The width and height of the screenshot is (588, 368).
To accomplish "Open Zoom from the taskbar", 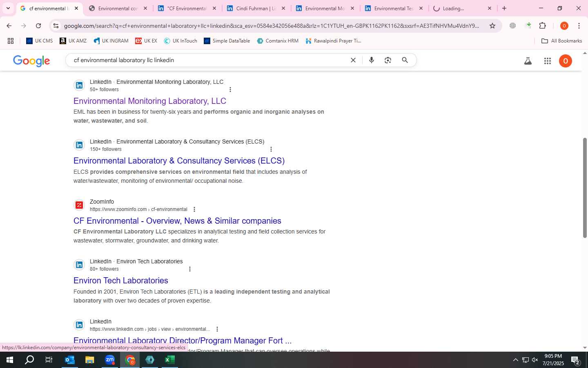I will coord(110,360).
